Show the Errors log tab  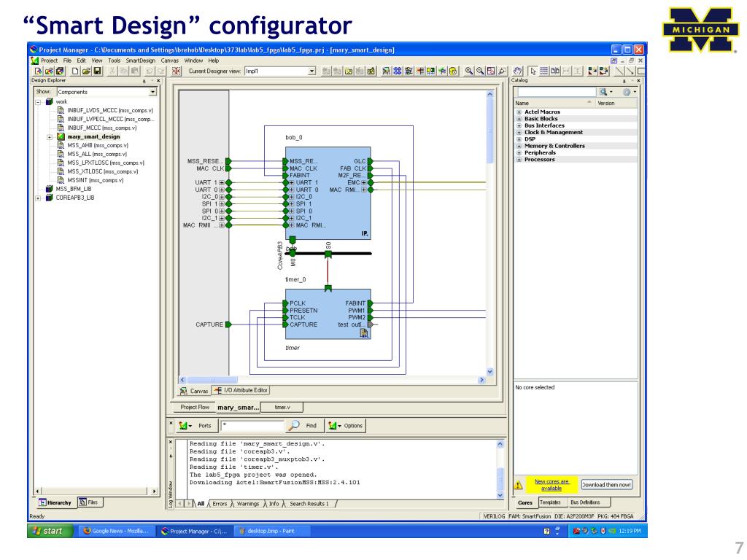pos(220,504)
